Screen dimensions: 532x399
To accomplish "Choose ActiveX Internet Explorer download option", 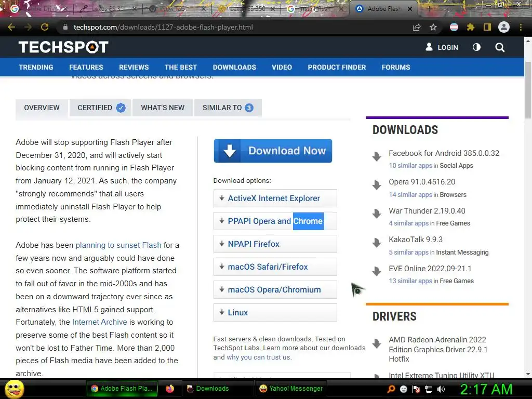I will point(275,198).
